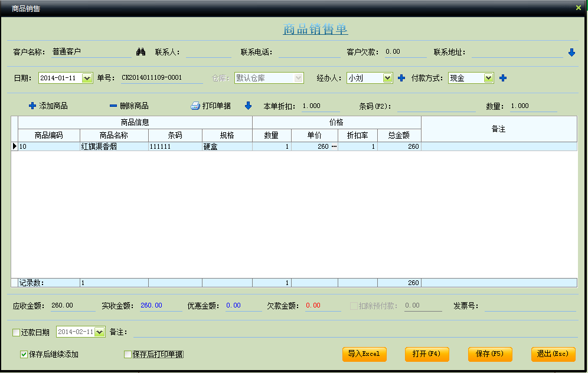Viewport: 588px width, 373px height.
Task: Click the ellipsis button in the 单价 cell
Action: 334,146
